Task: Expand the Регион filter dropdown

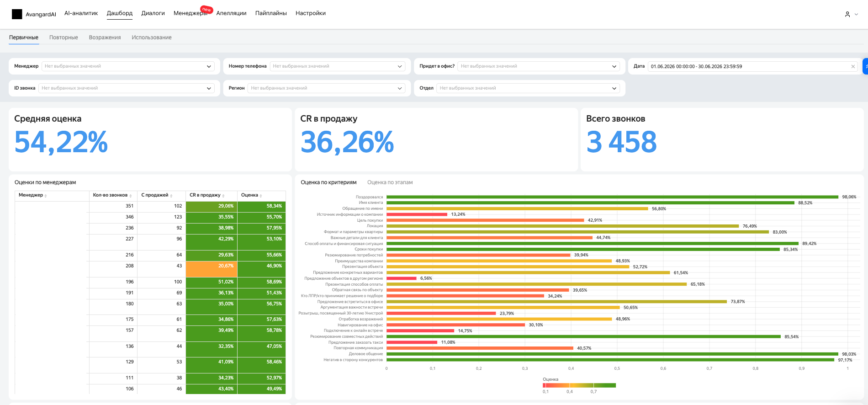Action: coord(327,88)
